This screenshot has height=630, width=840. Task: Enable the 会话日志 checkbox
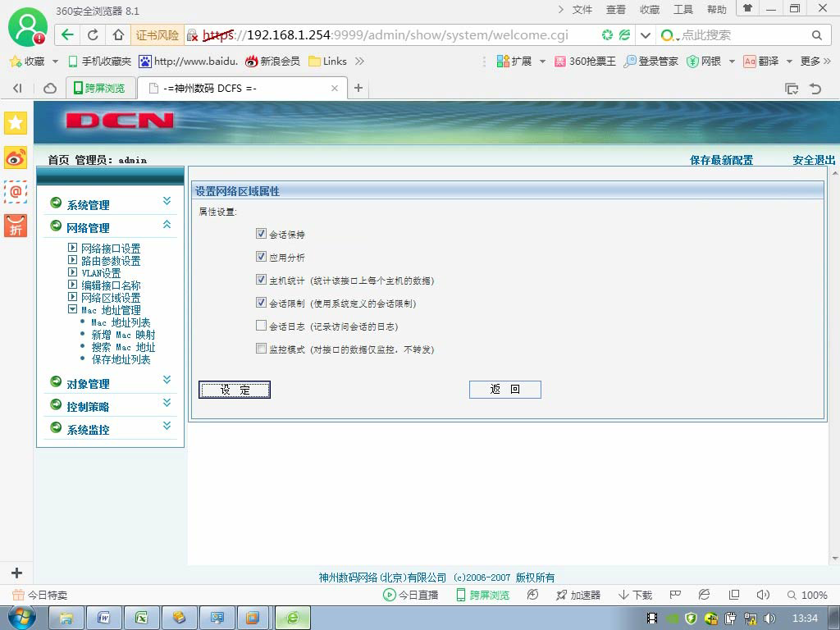point(261,326)
